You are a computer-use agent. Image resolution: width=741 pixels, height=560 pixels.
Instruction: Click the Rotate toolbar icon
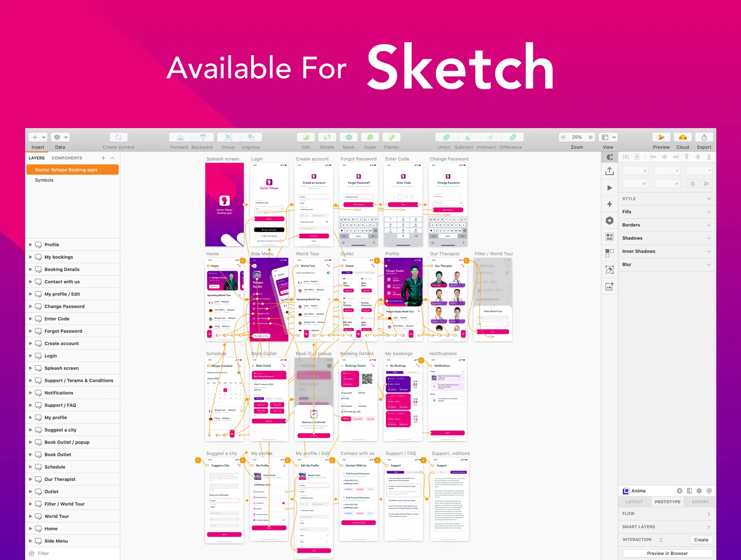point(327,137)
